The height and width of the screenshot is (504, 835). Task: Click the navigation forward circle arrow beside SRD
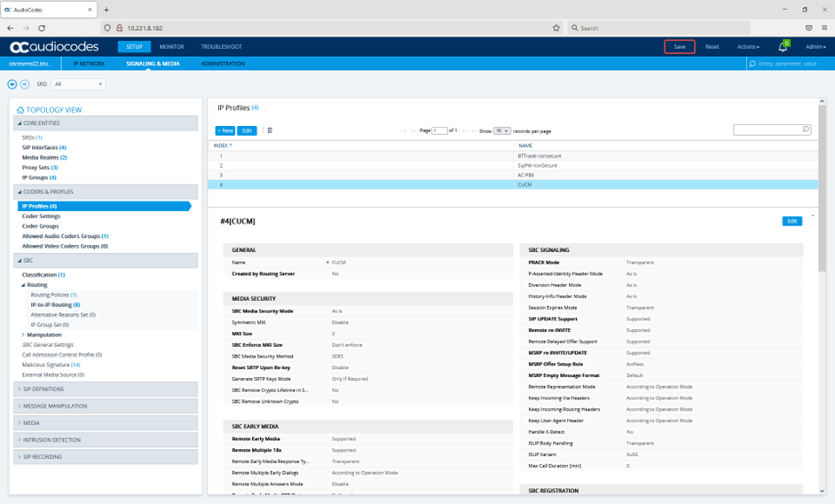(x=25, y=84)
